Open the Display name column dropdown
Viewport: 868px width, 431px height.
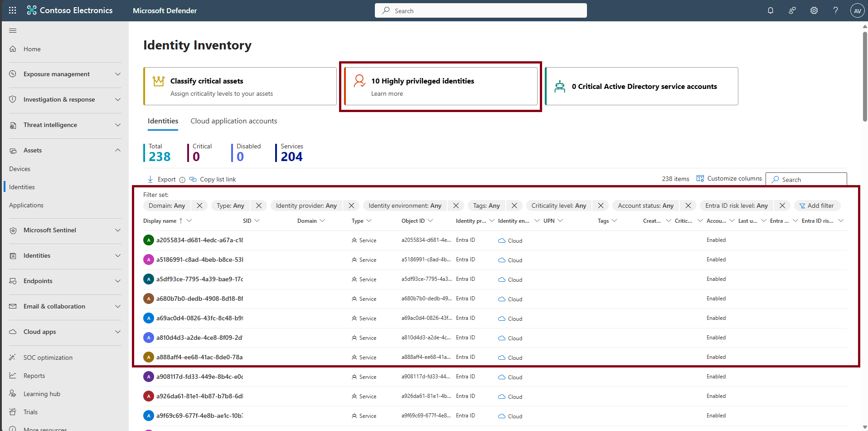(189, 221)
